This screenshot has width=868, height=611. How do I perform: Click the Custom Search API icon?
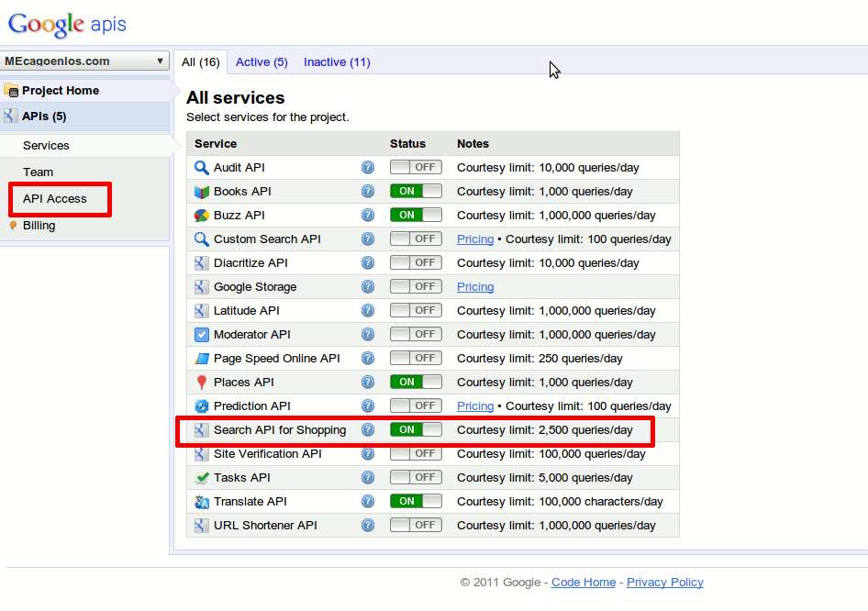pyautogui.click(x=202, y=239)
